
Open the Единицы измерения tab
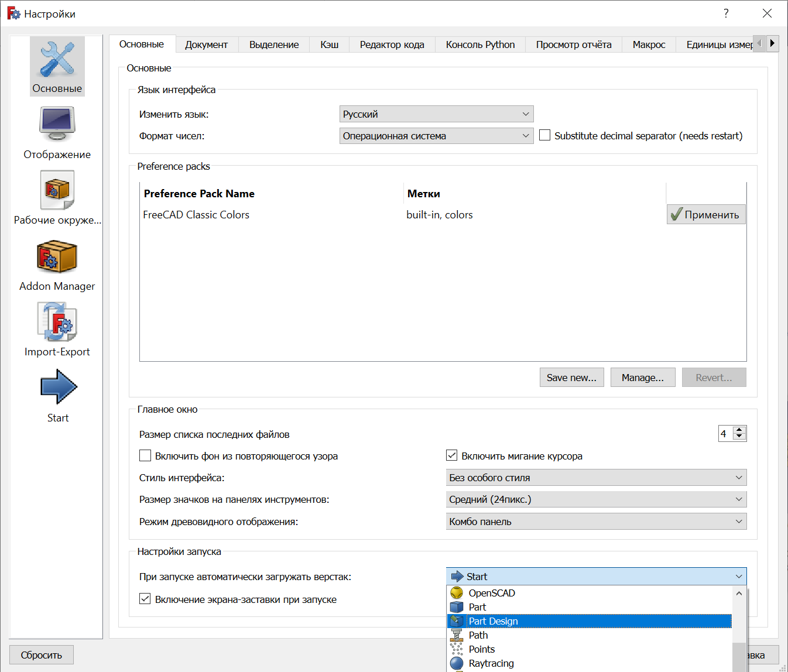tap(715, 44)
